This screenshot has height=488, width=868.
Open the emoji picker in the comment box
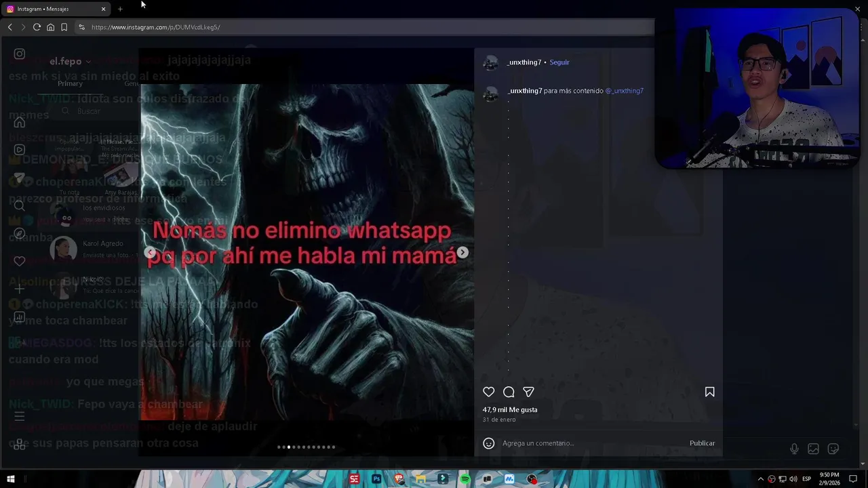pyautogui.click(x=488, y=443)
